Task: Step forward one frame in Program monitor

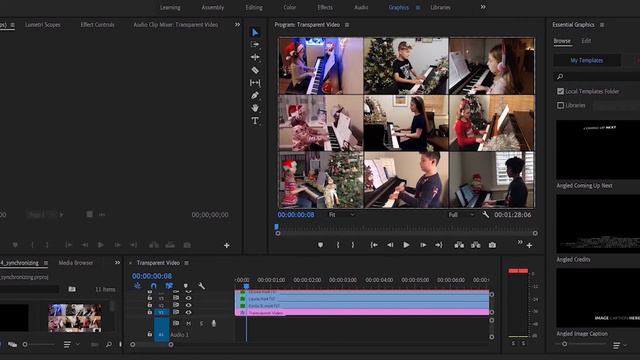Action: pos(423,245)
